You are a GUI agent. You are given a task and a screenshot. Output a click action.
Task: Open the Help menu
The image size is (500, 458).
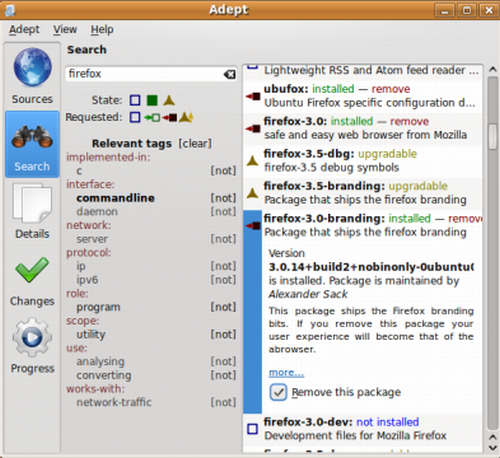(x=102, y=30)
